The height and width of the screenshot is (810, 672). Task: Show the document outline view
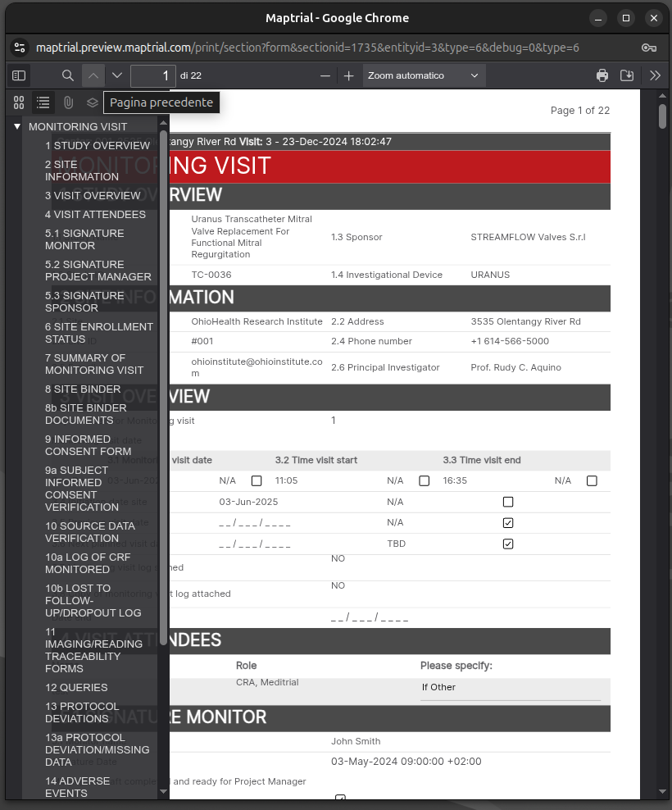43,102
